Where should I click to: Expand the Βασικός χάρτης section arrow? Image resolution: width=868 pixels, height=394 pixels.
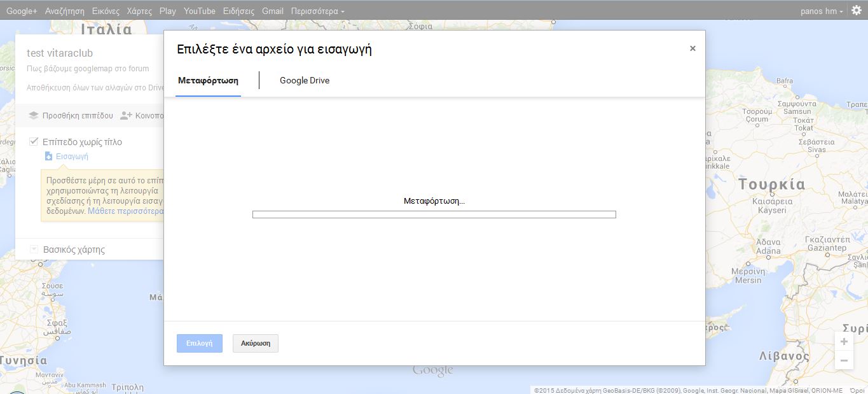[33, 250]
